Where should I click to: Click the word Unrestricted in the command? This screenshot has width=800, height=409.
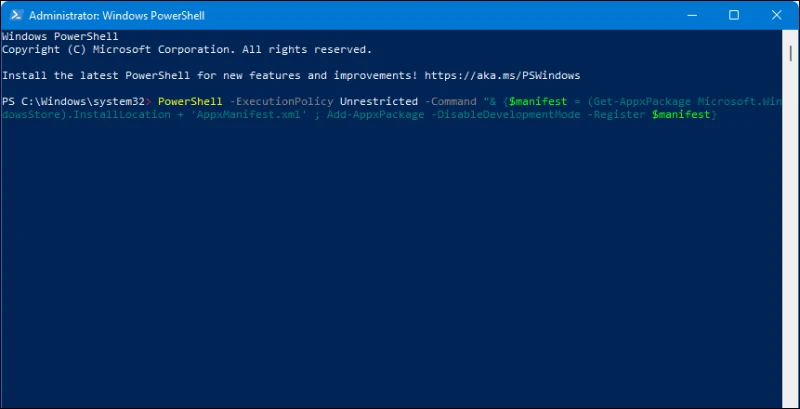click(x=379, y=101)
